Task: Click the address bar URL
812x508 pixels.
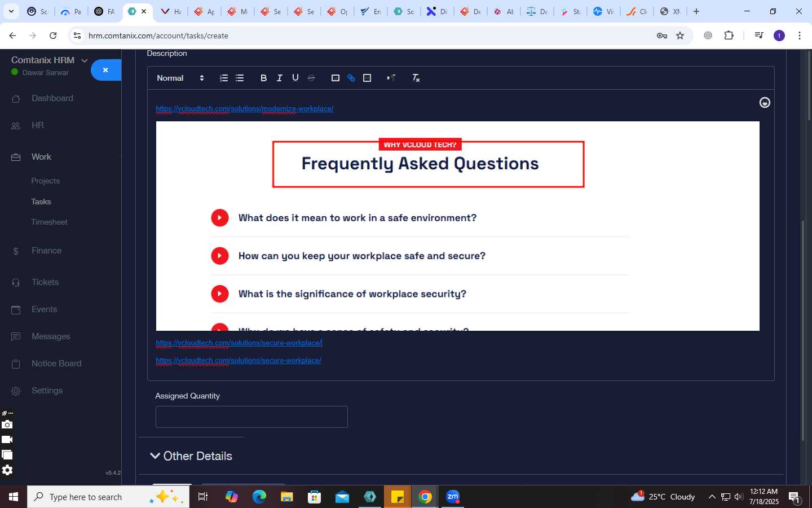Action: [158, 36]
